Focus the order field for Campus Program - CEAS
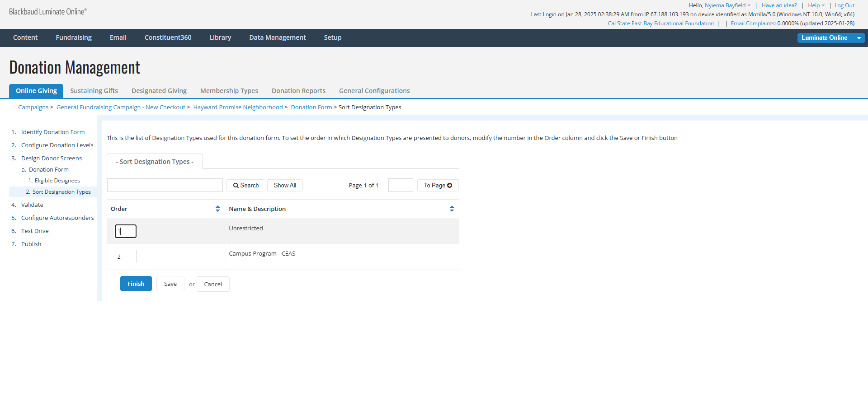Viewport: 868px width, 415px height. (126, 256)
